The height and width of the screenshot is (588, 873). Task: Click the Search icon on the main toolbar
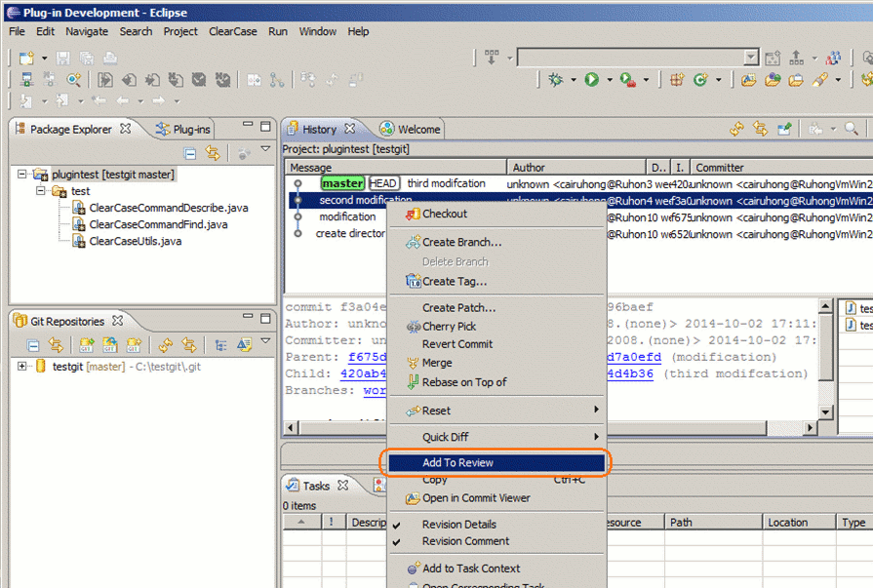(74, 80)
